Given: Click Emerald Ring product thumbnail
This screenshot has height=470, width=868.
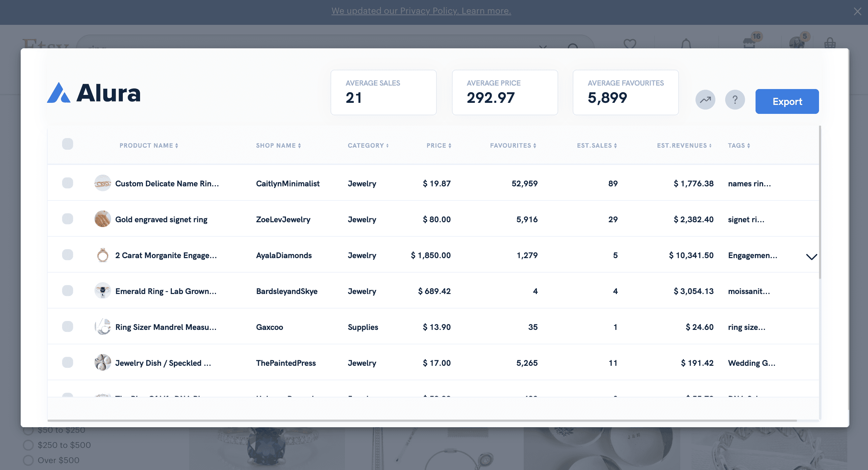Looking at the screenshot, I should point(102,291).
